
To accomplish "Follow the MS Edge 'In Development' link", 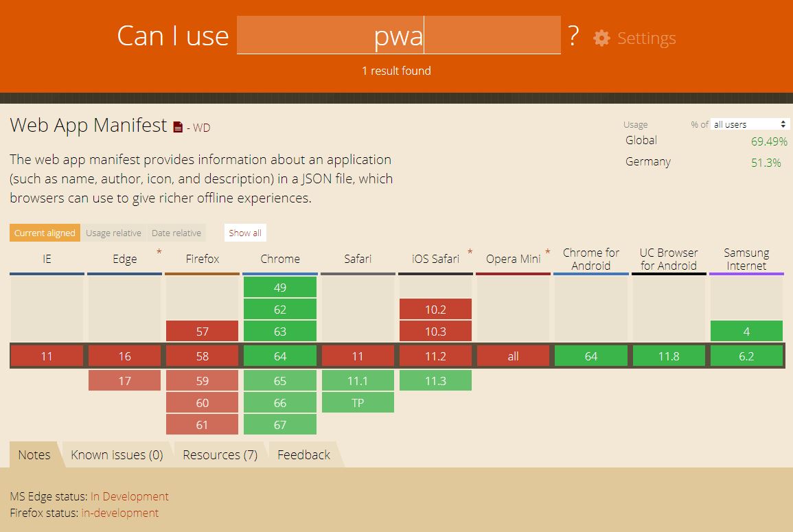I will coord(129,496).
